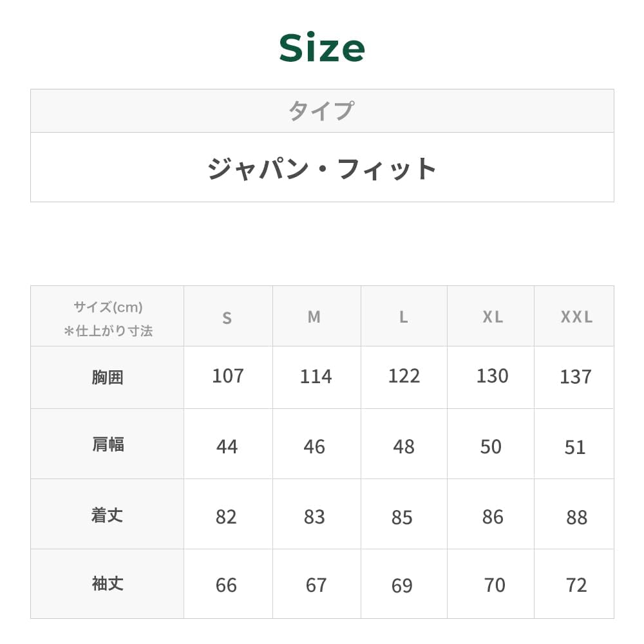Click shoulder width value 48 for L
This screenshot has width=644, height=644.
point(404,447)
